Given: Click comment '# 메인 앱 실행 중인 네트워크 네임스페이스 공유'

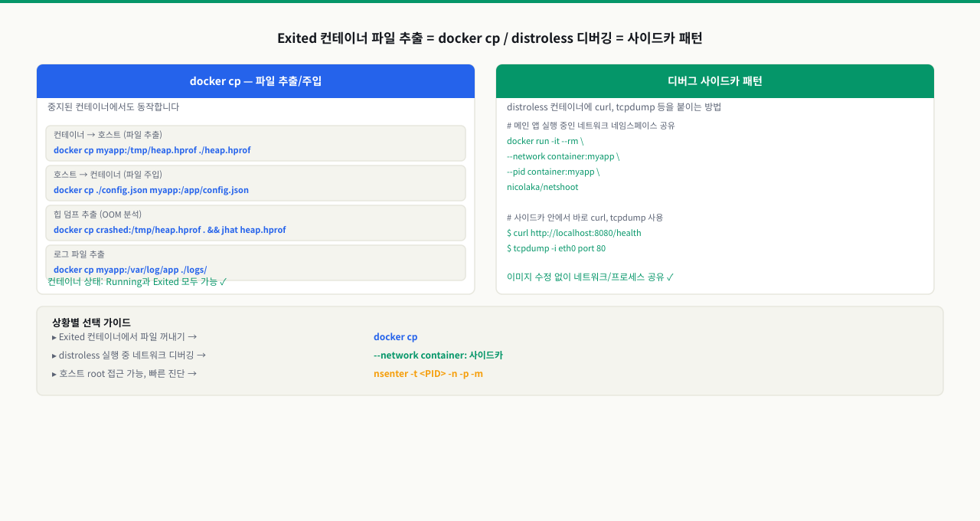Looking at the screenshot, I should point(591,126).
